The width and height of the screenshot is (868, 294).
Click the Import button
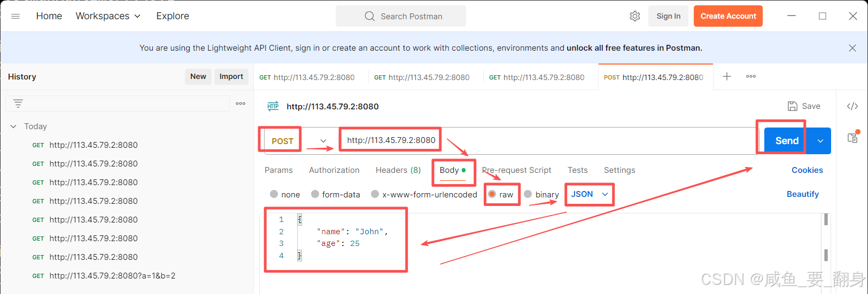click(231, 76)
